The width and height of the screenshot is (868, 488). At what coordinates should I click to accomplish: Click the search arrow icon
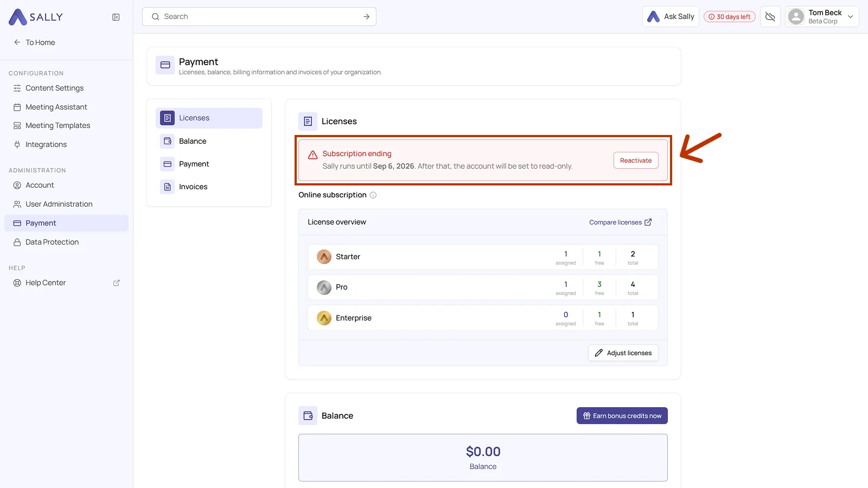pyautogui.click(x=367, y=17)
